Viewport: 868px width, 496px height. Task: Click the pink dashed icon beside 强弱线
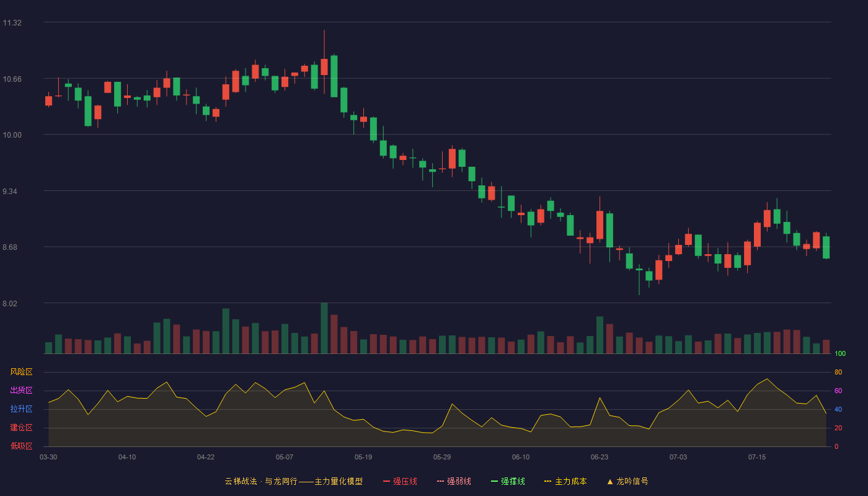pyautogui.click(x=441, y=481)
